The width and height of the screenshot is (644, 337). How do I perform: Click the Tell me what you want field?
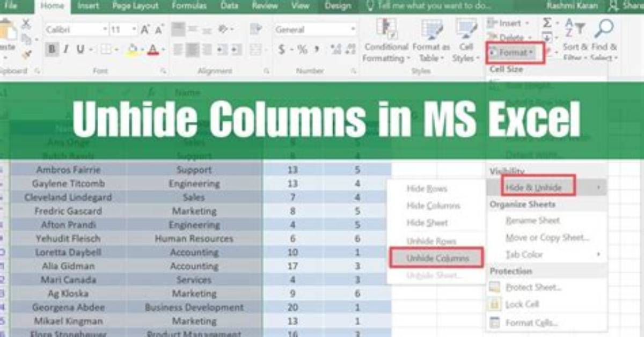(435, 6)
